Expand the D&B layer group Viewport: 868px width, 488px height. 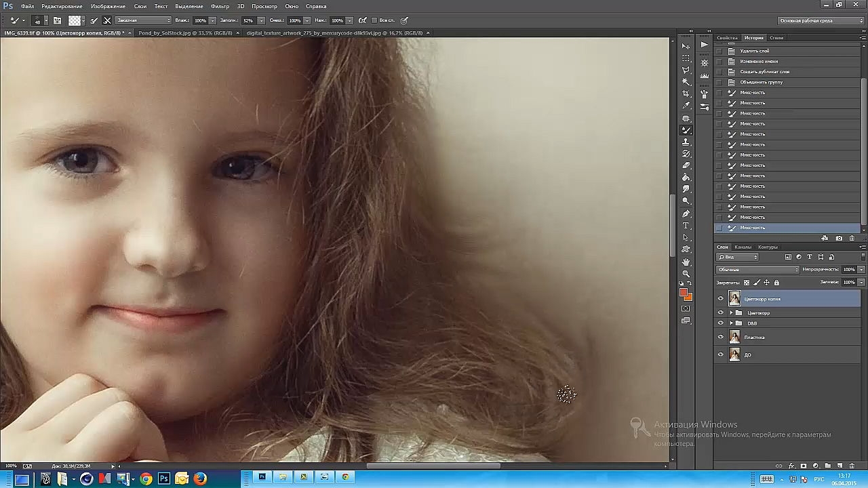[x=731, y=323]
